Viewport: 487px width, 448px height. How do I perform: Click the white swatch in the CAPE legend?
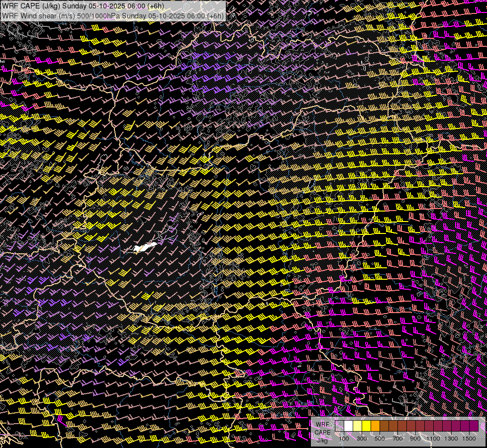pos(349,426)
